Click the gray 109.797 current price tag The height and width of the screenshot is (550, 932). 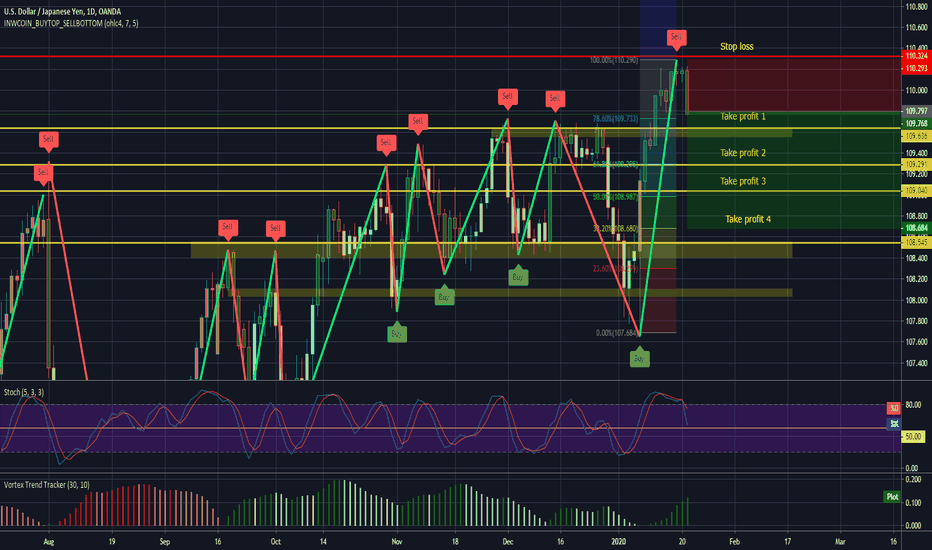pos(914,111)
